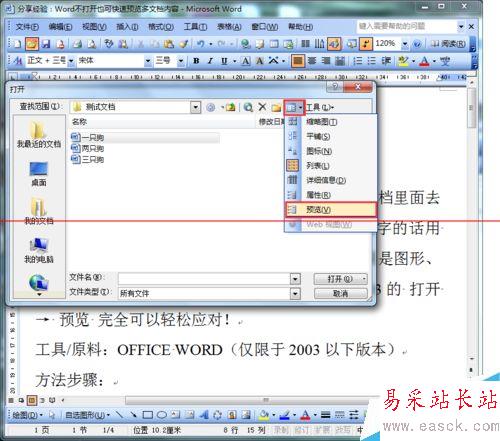Image resolution: width=500 pixels, height=441 pixels.
Task: Open the font size dropdown arrow
Action: [180, 61]
